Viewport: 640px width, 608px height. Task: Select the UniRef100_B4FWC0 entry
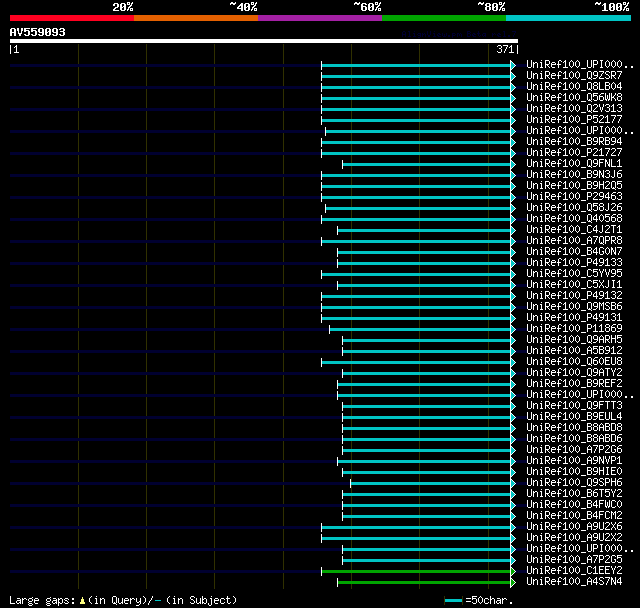coord(574,505)
